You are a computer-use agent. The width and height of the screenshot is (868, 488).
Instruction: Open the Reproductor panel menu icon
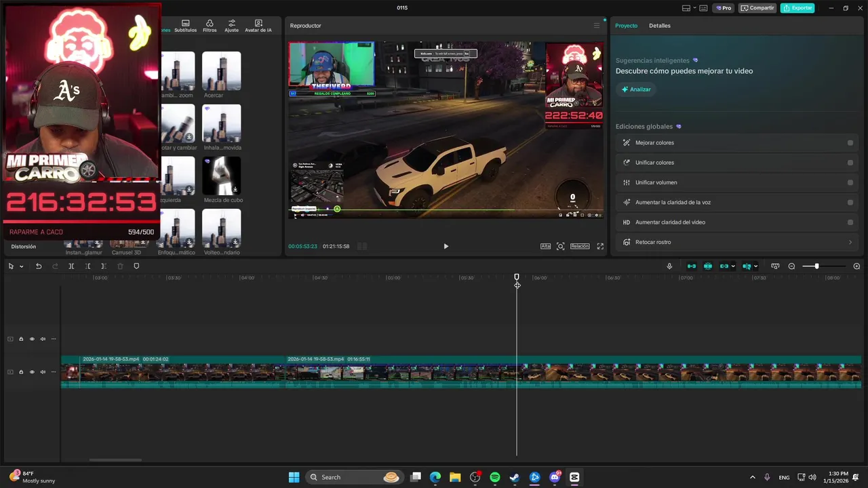pos(597,26)
